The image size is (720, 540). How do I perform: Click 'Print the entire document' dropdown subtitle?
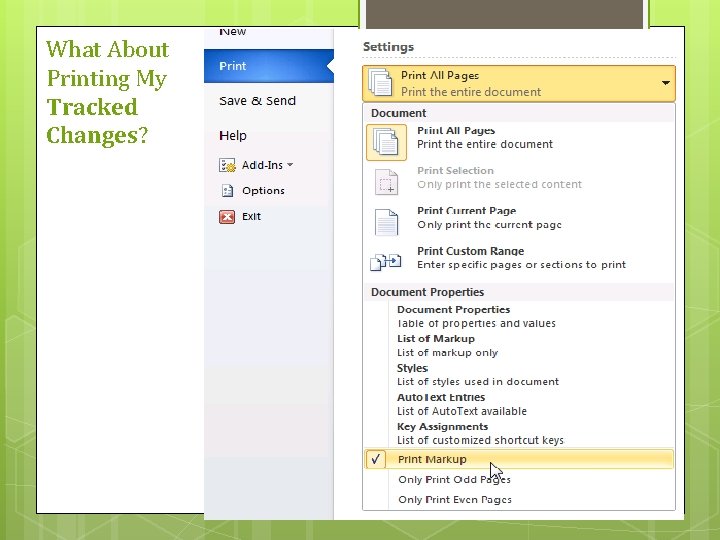click(471, 92)
